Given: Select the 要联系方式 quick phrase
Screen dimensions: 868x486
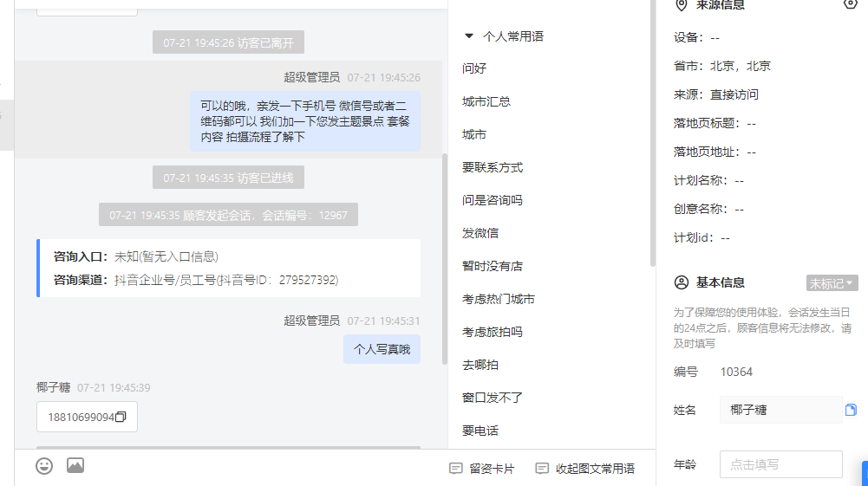Looking at the screenshot, I should pos(493,167).
